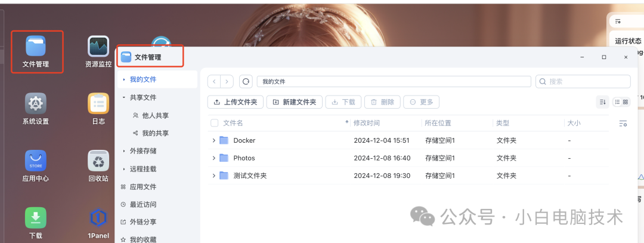Open the 文件管理 desktop icon

36,45
